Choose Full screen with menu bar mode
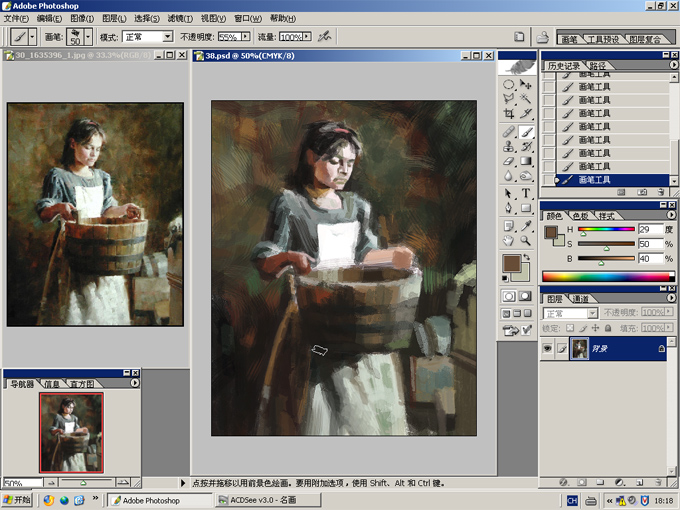This screenshot has height=510, width=680. pos(517,314)
